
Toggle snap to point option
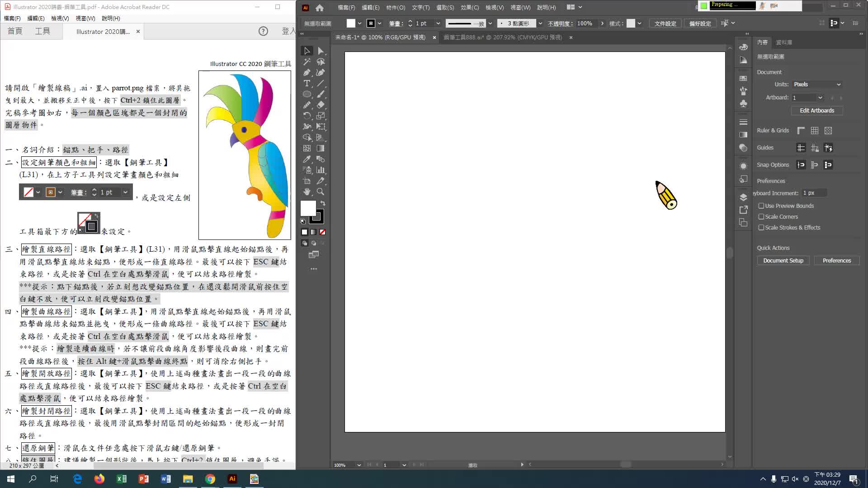tap(801, 165)
